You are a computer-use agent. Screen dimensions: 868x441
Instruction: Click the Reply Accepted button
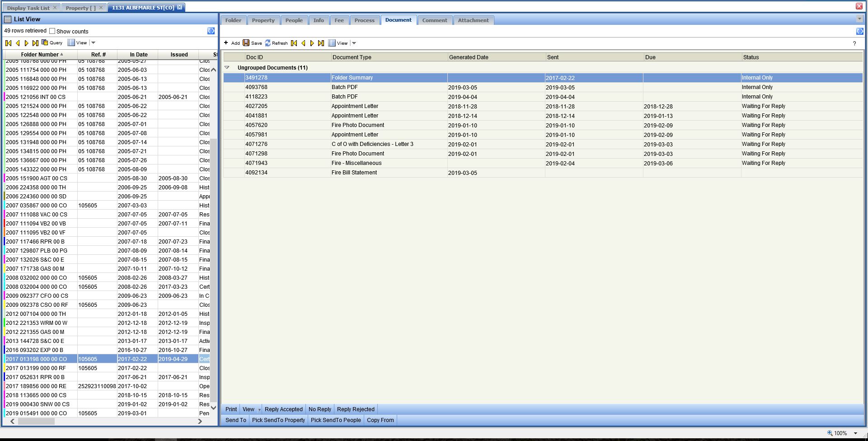click(x=283, y=409)
